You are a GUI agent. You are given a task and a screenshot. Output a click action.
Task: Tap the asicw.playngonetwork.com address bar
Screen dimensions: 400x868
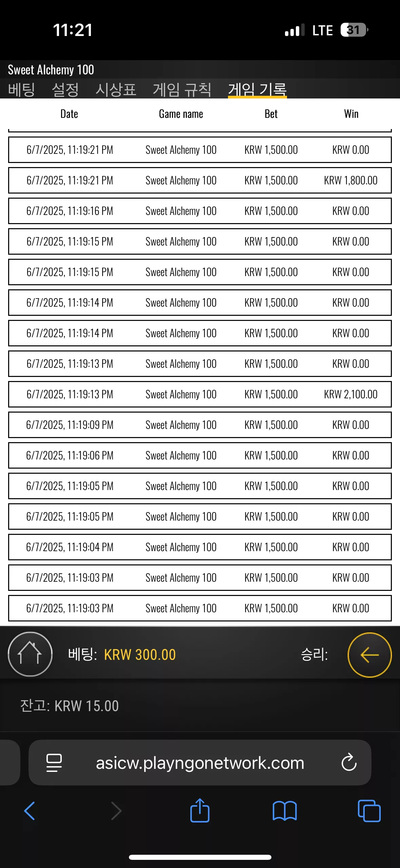click(x=200, y=763)
